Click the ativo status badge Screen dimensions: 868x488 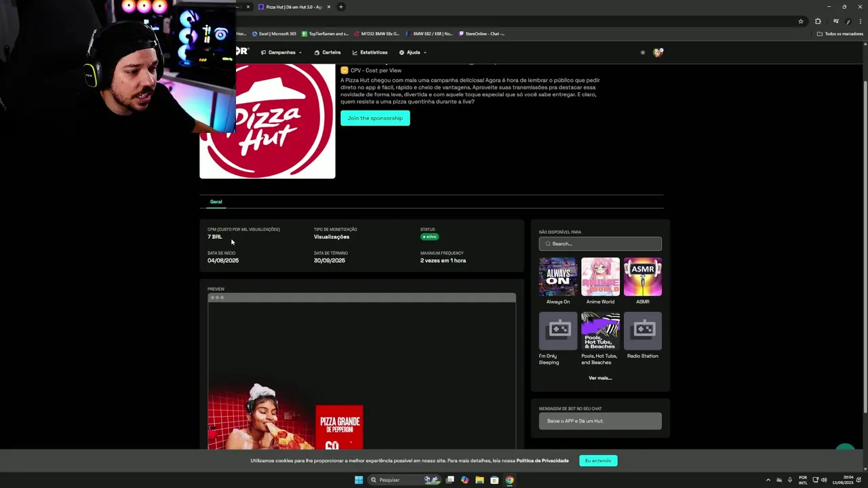[429, 237]
